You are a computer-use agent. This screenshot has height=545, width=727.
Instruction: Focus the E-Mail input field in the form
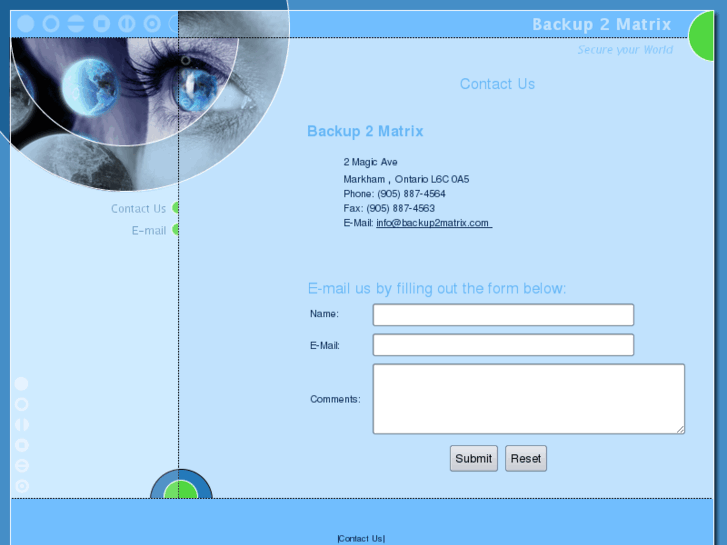tap(503, 345)
